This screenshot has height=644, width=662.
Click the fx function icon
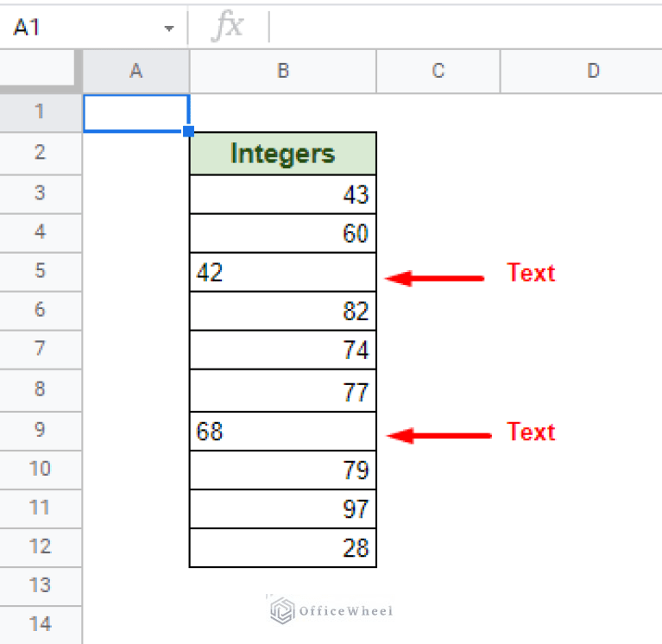(229, 27)
